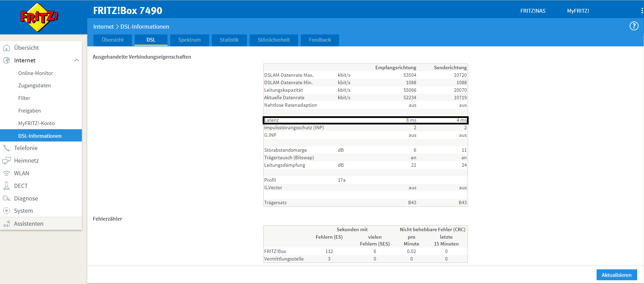Click the Vermittlungsstelle row label
644x284 pixels.
(x=284, y=259)
